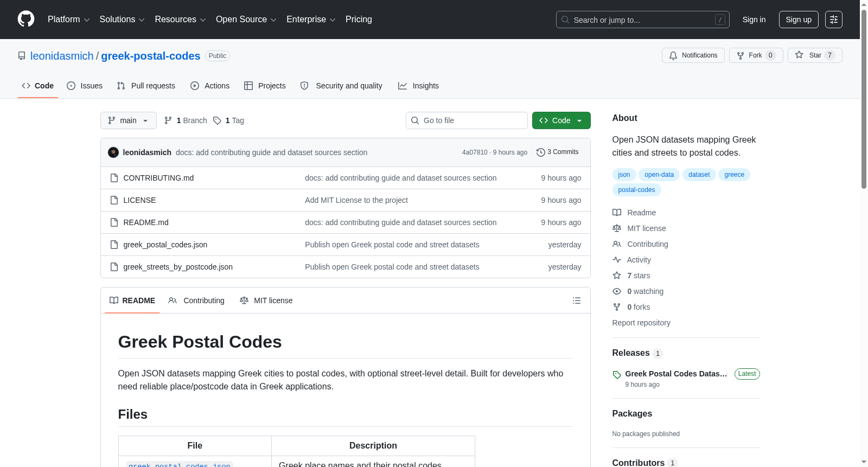Switch to the Code tab

[38, 86]
